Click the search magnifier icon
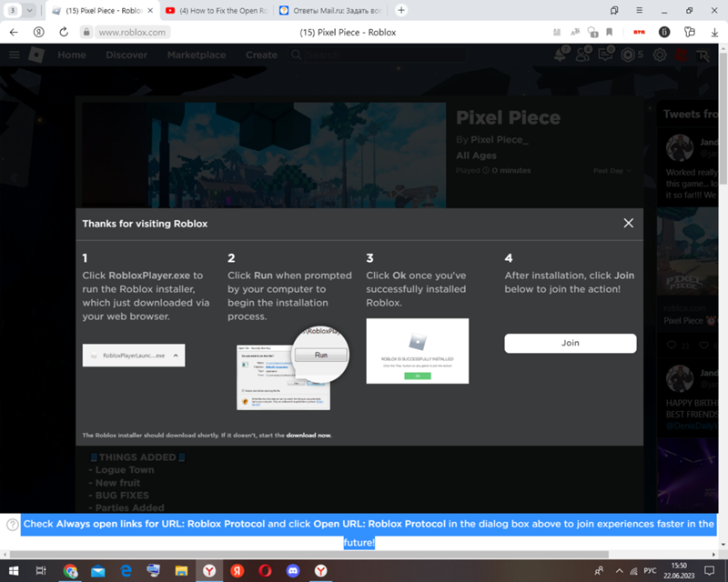Viewport: 728px width, 582px height. 295,55
